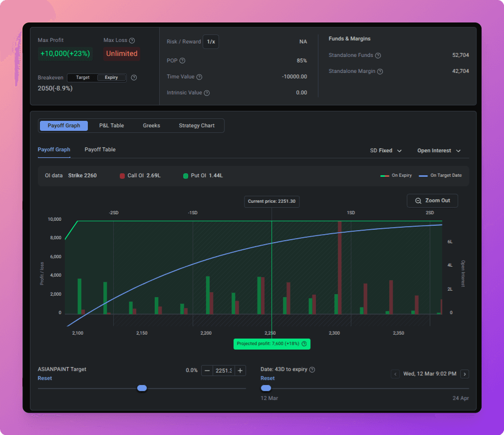Select the underlined Payoff Graph sub-tab

coord(54,150)
